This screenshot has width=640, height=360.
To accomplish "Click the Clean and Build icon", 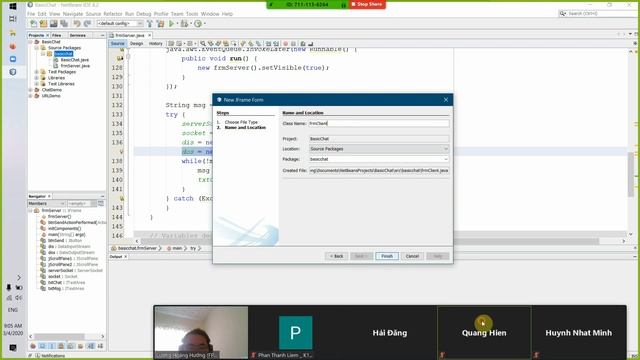I will (160, 24).
